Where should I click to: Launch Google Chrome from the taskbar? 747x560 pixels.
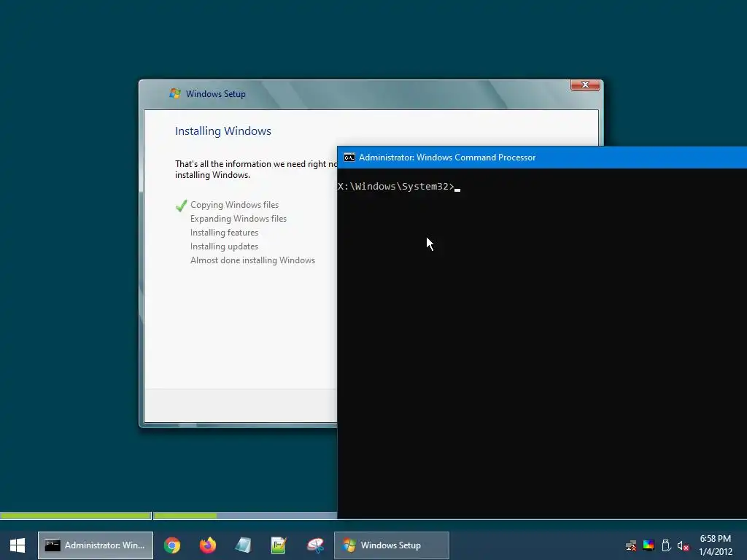point(172,545)
